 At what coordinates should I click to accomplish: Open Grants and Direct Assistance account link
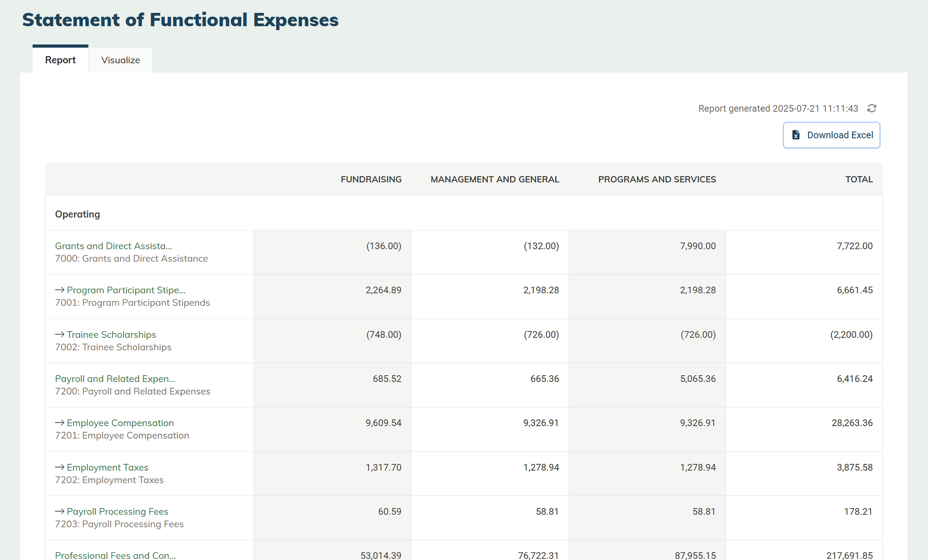113,246
